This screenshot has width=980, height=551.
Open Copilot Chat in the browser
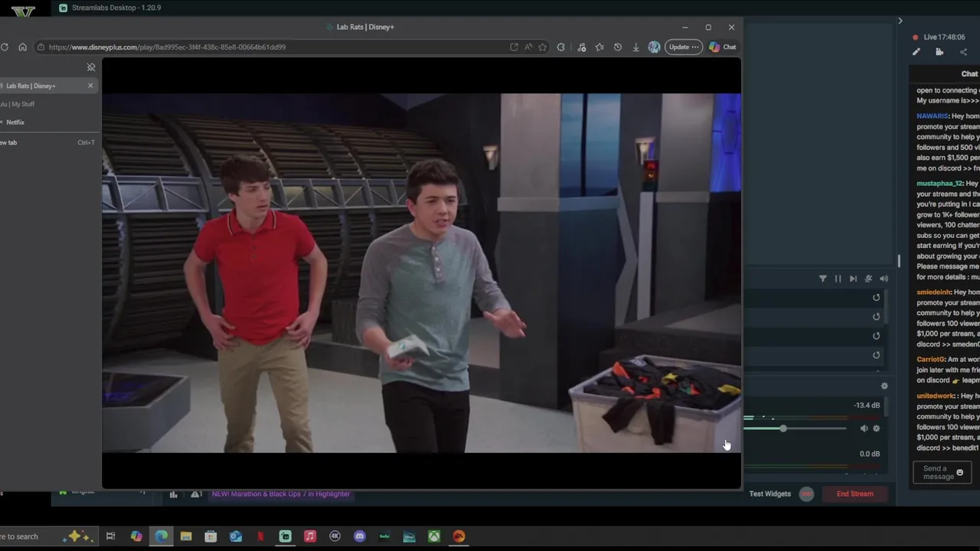point(722,47)
